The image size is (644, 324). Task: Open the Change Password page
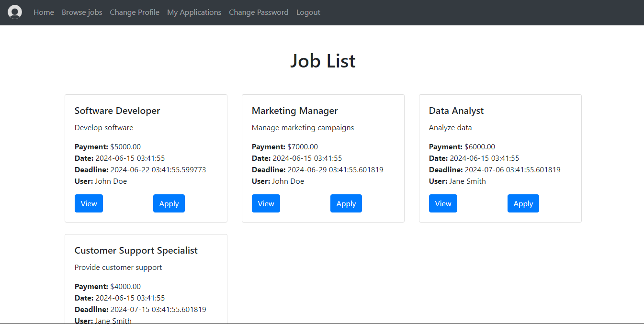pyautogui.click(x=259, y=12)
